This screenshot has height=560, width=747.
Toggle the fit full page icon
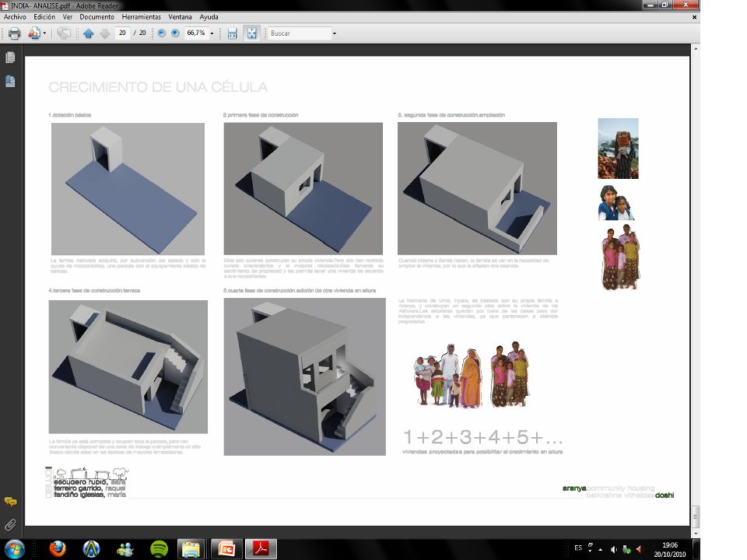(x=251, y=33)
